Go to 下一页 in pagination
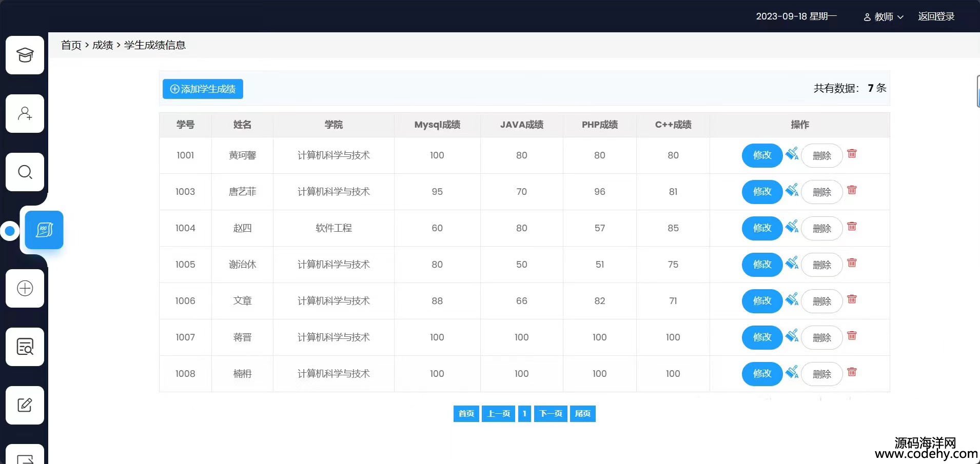Viewport: 980px width, 464px height. point(551,414)
